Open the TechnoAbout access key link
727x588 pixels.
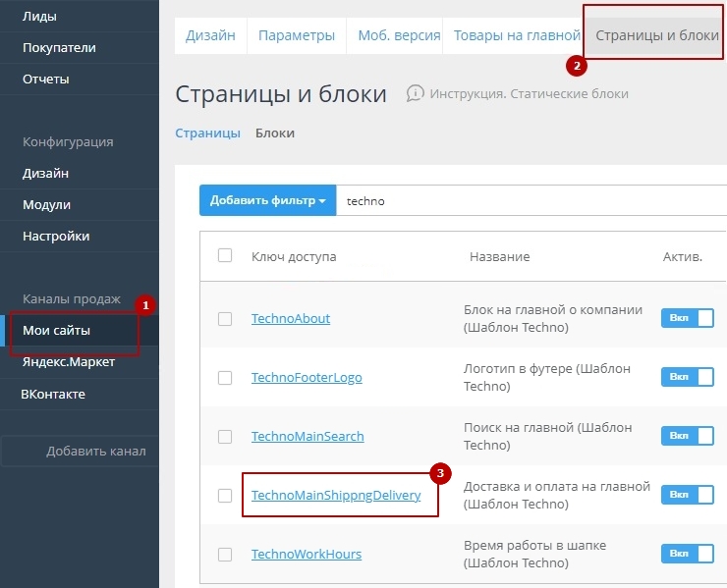point(291,319)
